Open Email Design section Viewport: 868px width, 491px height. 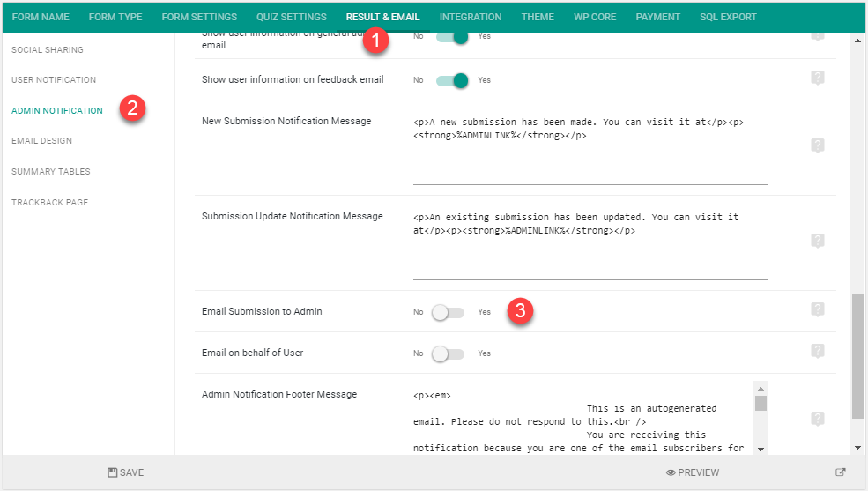42,141
